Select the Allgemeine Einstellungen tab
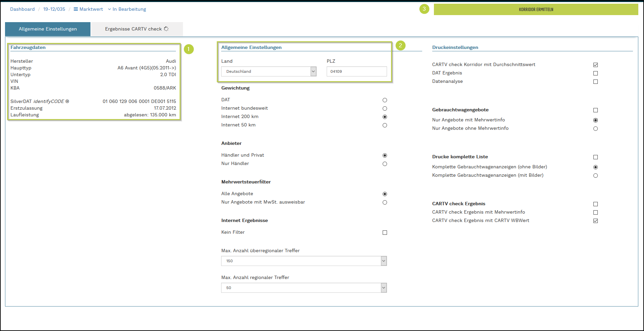The image size is (644, 331). 48,29
